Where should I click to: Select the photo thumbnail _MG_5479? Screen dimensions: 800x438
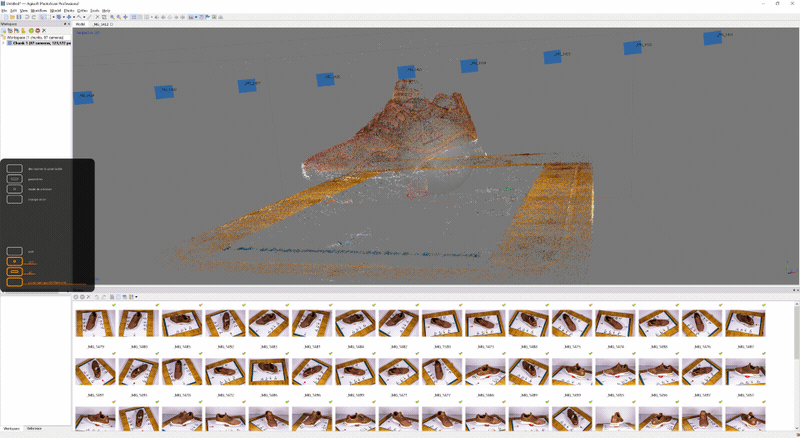[95, 323]
